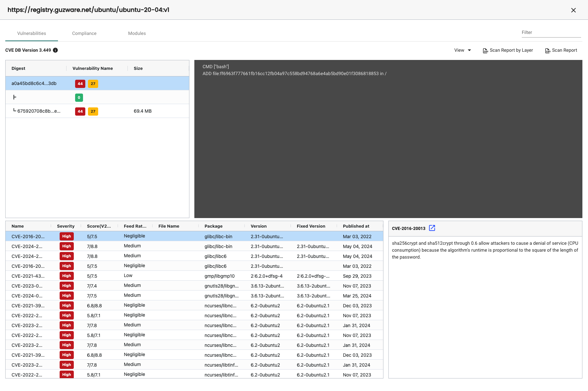
Task: Select CVE-2024-2... row for glibc/libc-bin
Action: point(194,246)
